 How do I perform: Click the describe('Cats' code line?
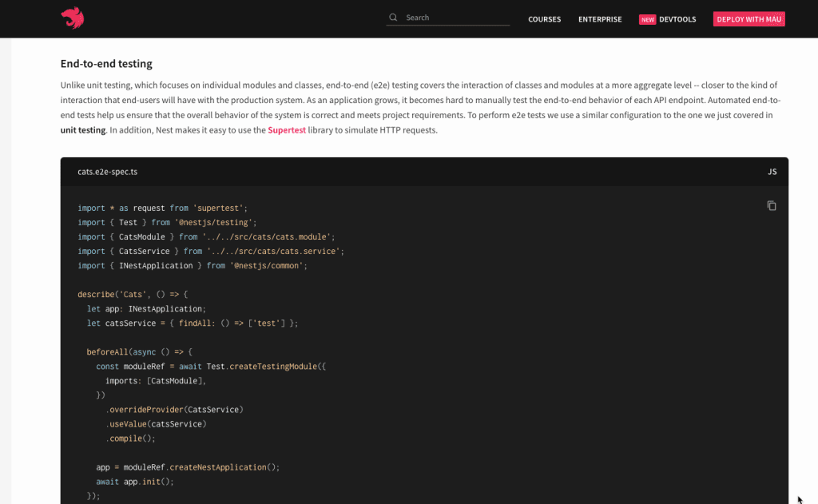click(133, 294)
